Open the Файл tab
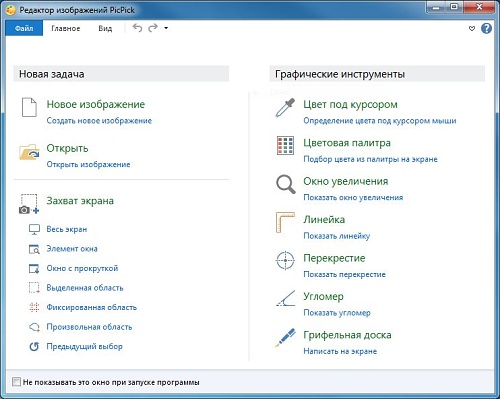500x399 pixels. 24,28
